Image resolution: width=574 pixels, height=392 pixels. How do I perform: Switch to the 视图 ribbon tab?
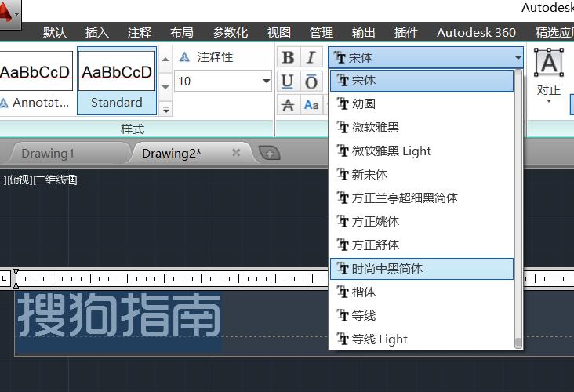tap(279, 33)
